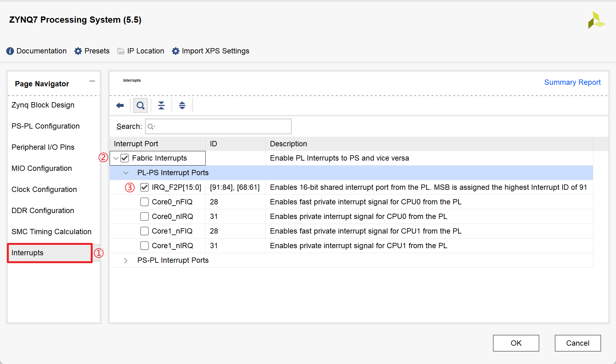Select the Interrupts page in navigator
The image size is (616, 364).
click(x=50, y=253)
